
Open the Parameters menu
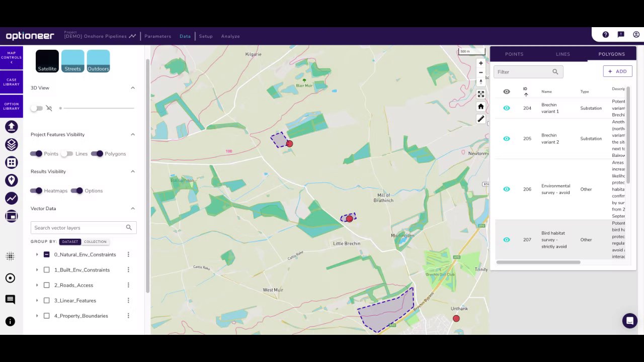tap(157, 36)
